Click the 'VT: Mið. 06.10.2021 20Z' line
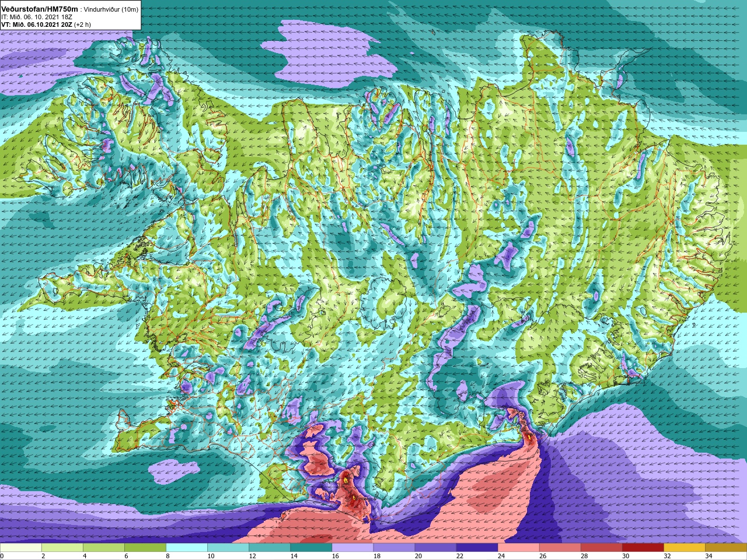This screenshot has height=560, width=747. [x=36, y=24]
